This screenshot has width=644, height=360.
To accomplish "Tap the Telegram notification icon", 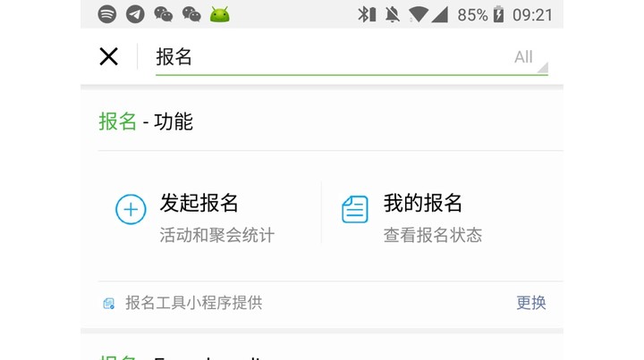I will coord(135,14).
